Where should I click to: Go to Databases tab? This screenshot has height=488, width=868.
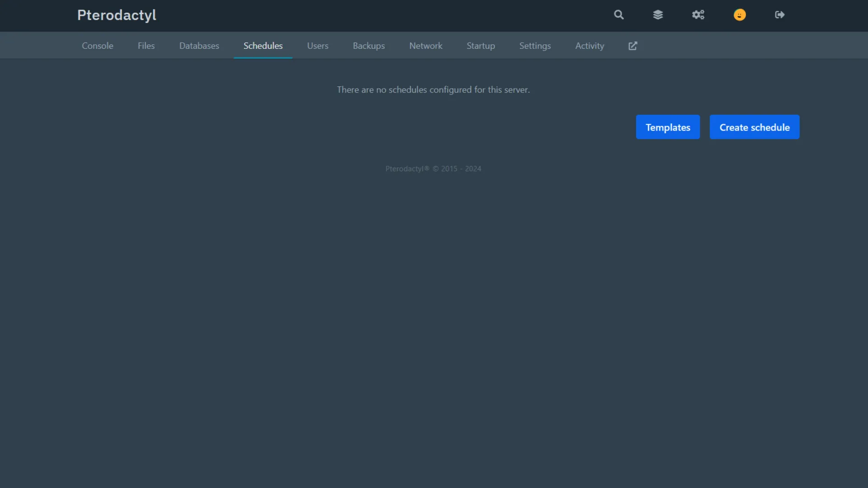[199, 46]
